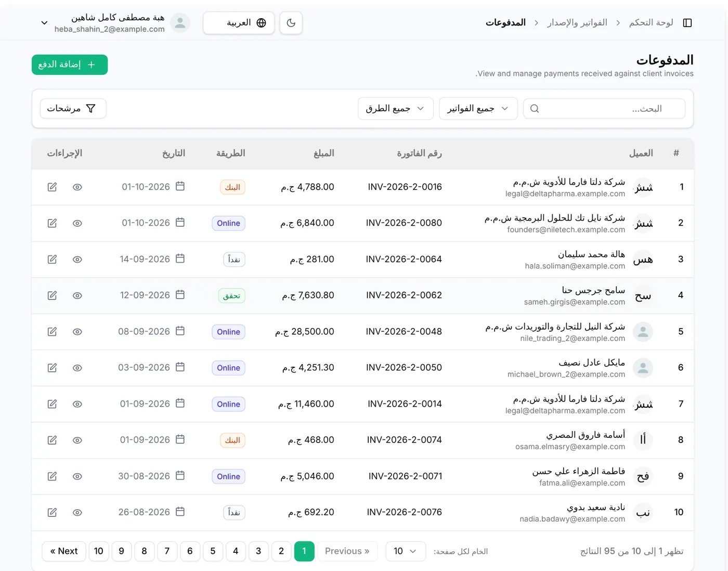Edit payment for INV-2026-2-0080

point(52,223)
